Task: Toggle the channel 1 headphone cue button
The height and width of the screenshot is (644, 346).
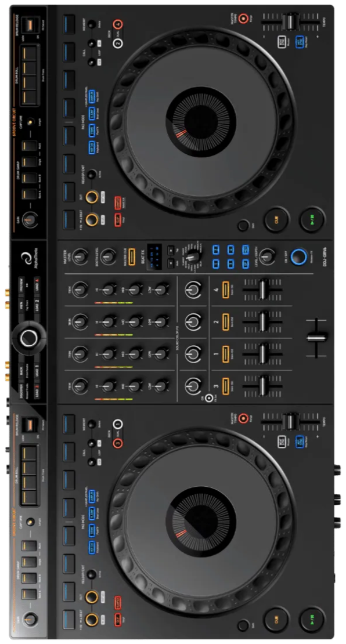Action: click(x=226, y=354)
